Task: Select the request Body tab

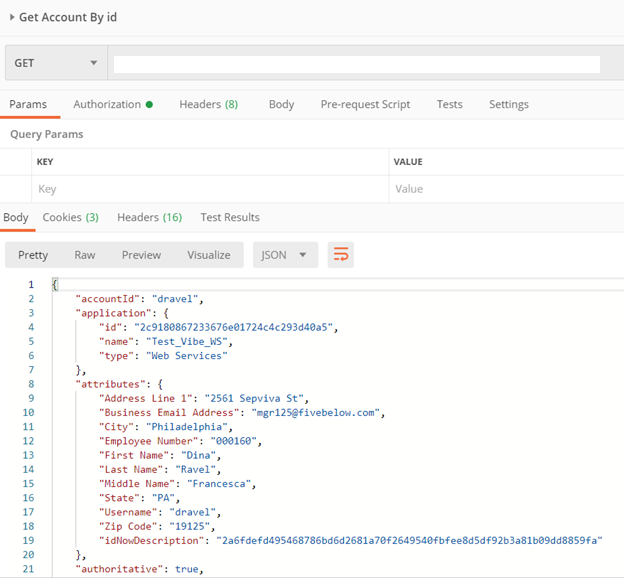Action: tap(281, 104)
